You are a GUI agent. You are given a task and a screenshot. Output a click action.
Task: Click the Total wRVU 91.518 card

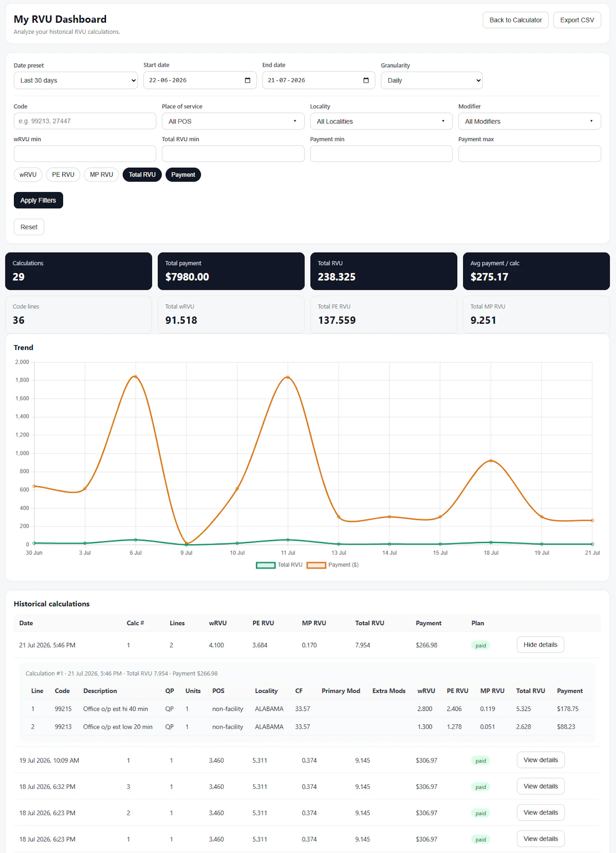pyautogui.click(x=231, y=314)
